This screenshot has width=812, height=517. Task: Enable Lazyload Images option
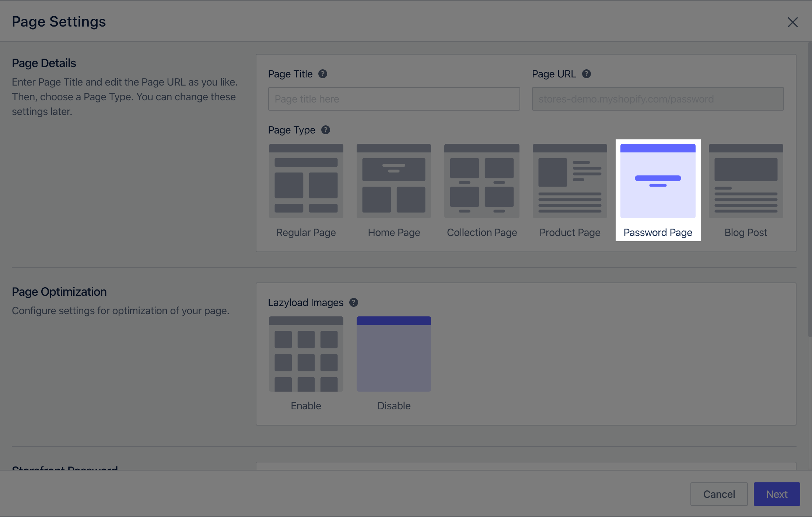click(x=306, y=354)
